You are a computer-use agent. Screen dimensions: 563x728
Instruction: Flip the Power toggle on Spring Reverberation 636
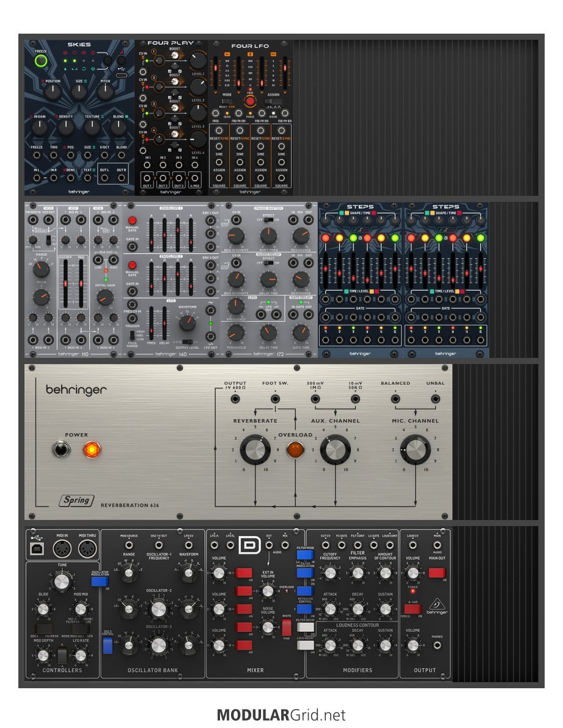[61, 450]
